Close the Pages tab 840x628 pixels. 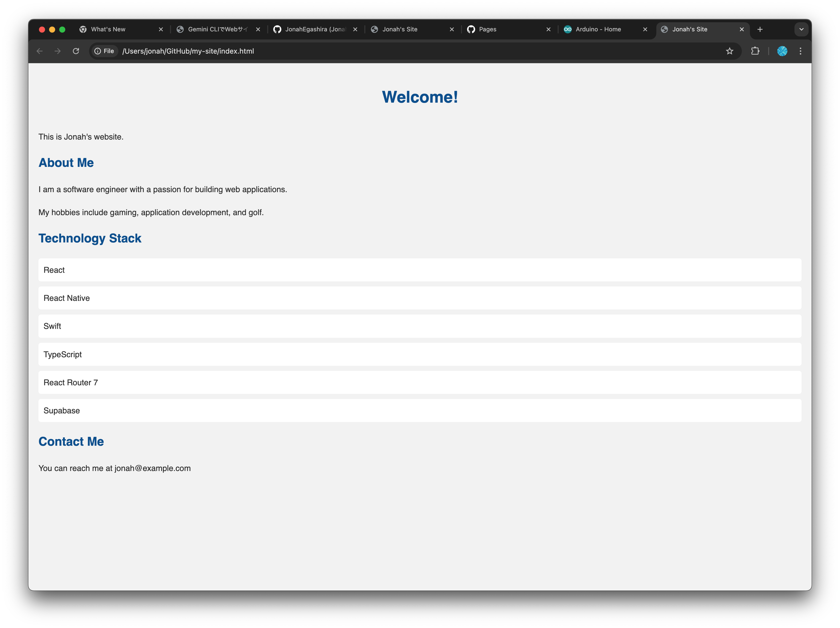click(548, 29)
